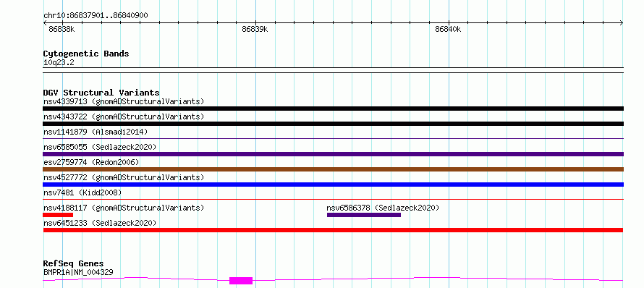
Task: Click the 10q23.2 band label
Action: coord(59,63)
